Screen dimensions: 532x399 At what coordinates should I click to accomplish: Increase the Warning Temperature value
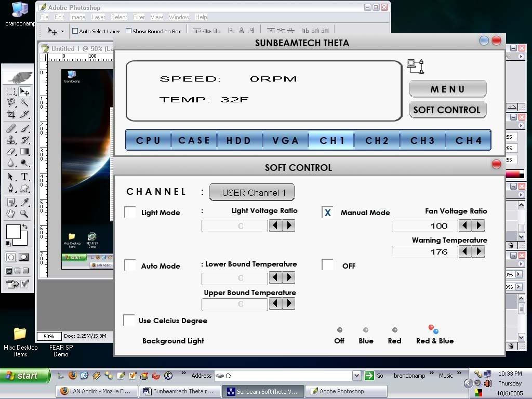[x=478, y=252]
